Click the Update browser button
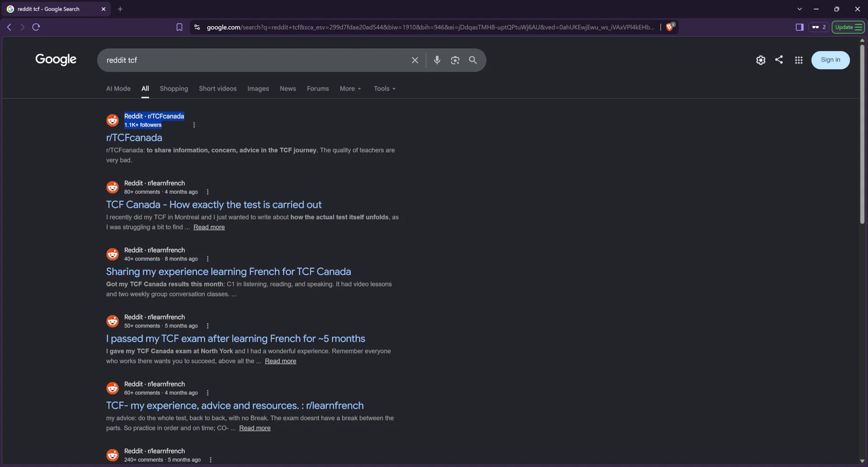Image resolution: width=868 pixels, height=467 pixels. (x=849, y=27)
